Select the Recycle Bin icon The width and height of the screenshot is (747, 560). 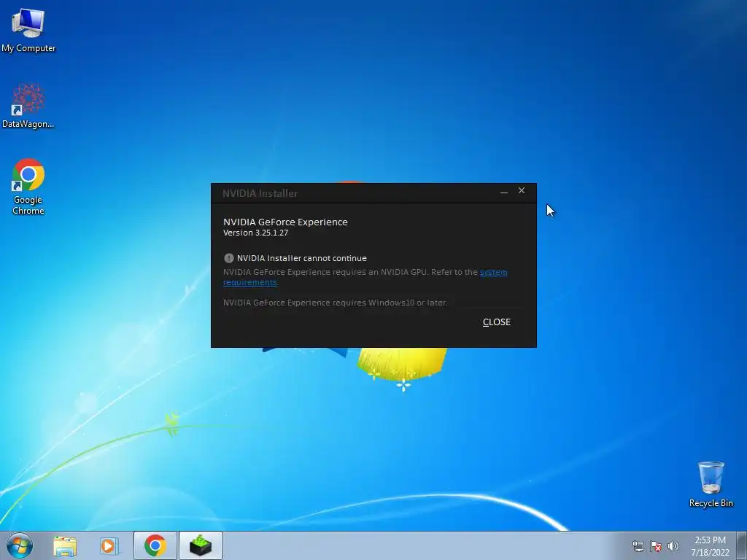[x=711, y=484]
